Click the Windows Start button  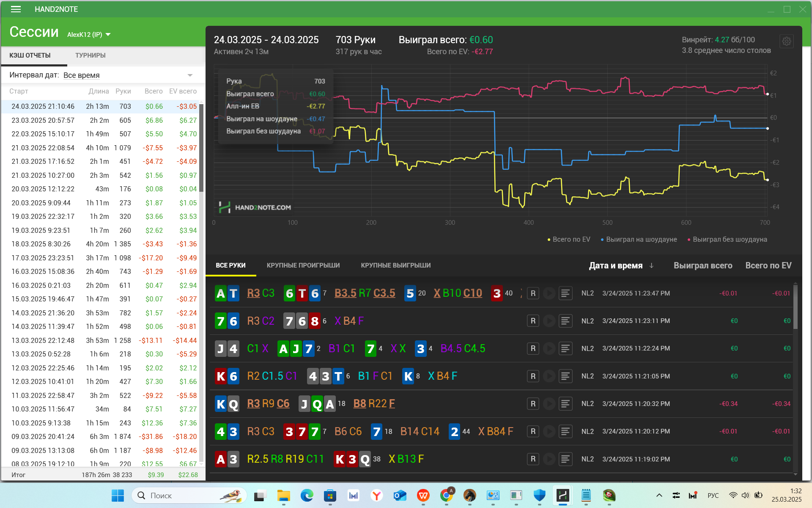point(118,495)
